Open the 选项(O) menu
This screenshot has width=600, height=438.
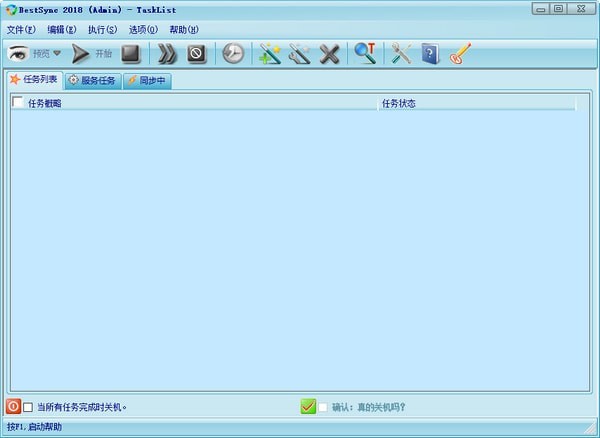pyautogui.click(x=143, y=30)
